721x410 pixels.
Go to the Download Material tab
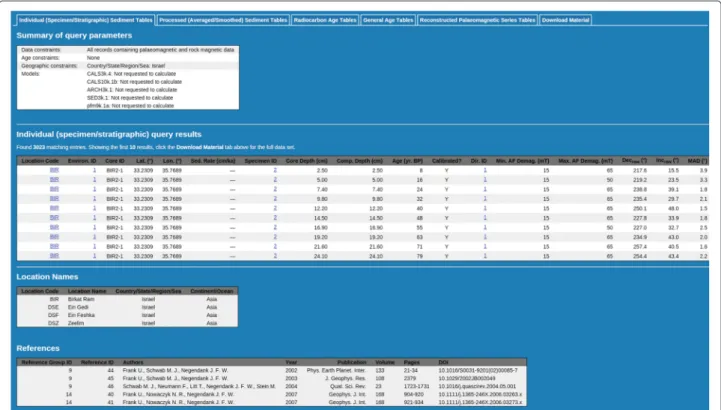pyautogui.click(x=565, y=20)
